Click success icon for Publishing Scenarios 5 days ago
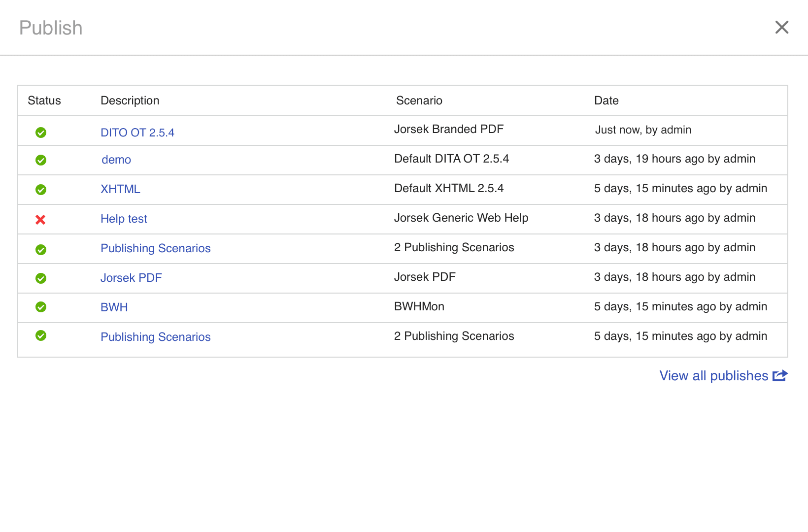808x532 pixels. pyautogui.click(x=41, y=335)
